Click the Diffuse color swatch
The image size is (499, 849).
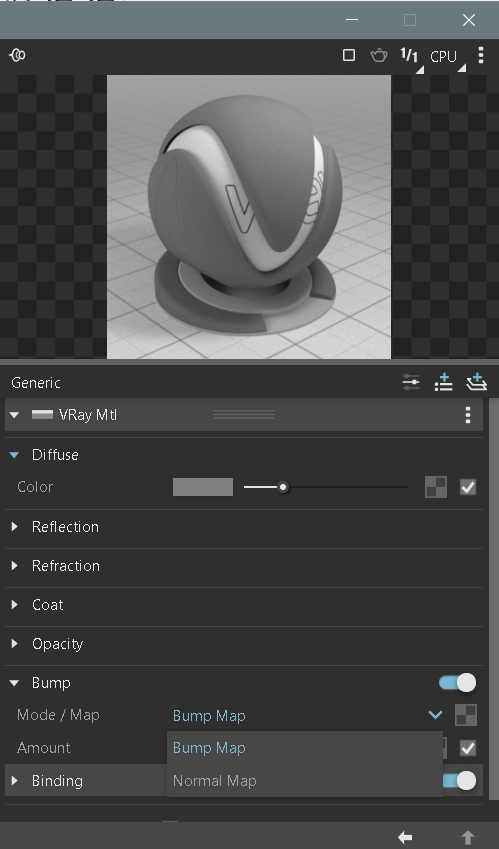click(203, 487)
